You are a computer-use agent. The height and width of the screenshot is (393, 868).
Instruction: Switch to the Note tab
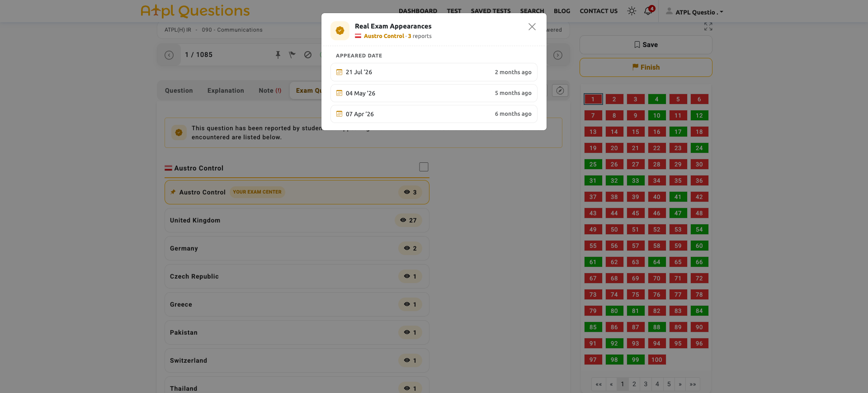[270, 90]
